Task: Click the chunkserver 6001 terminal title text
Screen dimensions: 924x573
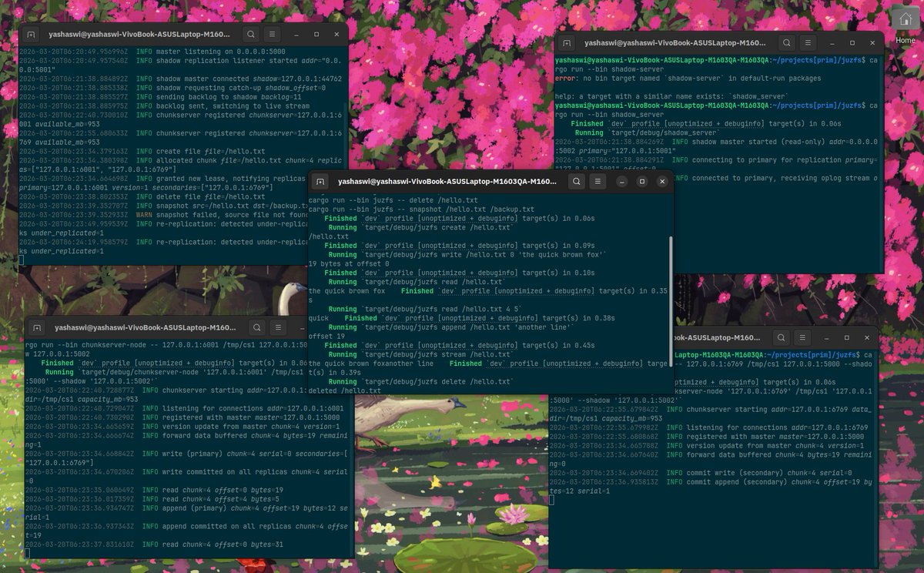Action: 147,327
